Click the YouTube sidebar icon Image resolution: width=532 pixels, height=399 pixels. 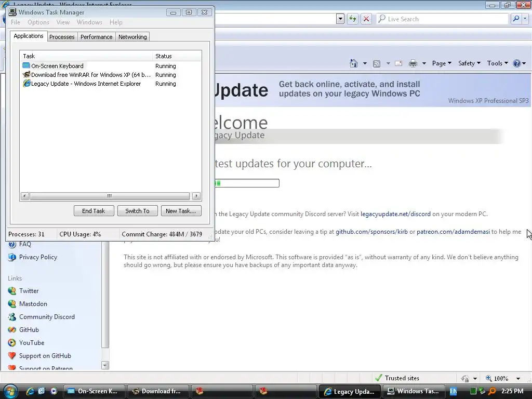click(x=12, y=343)
